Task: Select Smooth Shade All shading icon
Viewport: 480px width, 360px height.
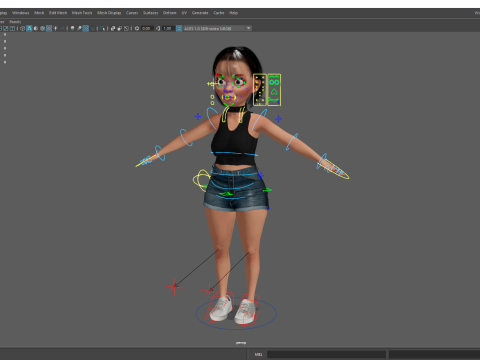Action: 29,28
